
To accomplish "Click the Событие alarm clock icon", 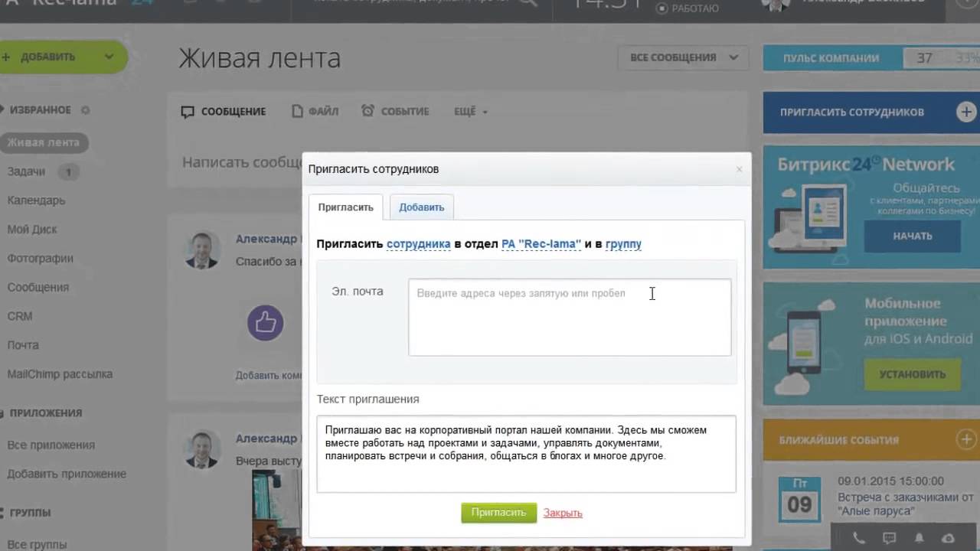I will click(368, 111).
